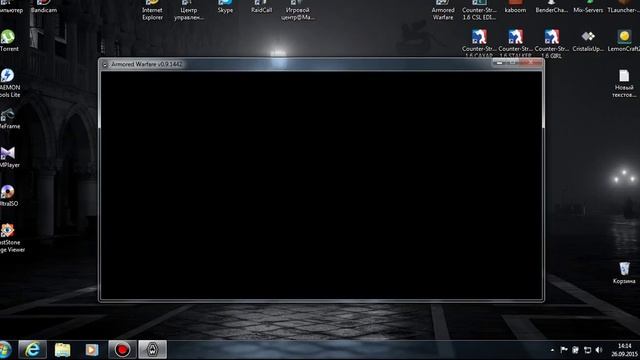Switch to Bandicam recorder on the taskbar
Image resolution: width=640 pixels, height=360 pixels.
[122, 350]
